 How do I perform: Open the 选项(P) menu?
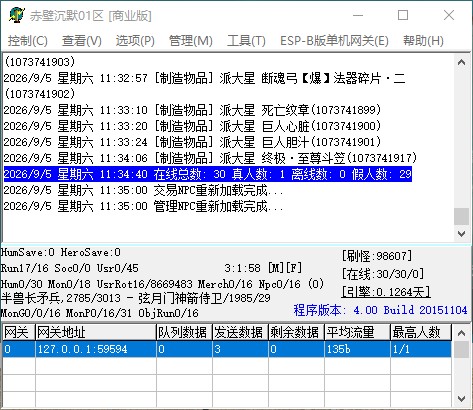pos(135,41)
